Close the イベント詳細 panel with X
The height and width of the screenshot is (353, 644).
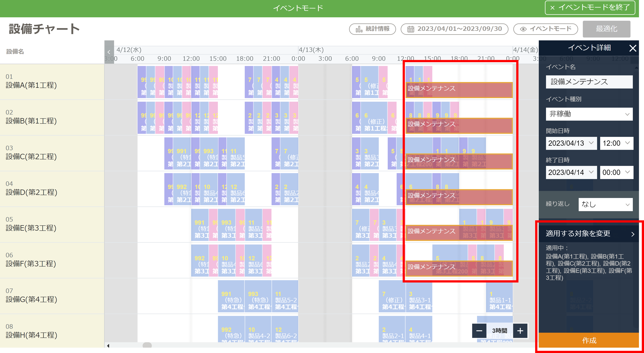click(x=632, y=48)
